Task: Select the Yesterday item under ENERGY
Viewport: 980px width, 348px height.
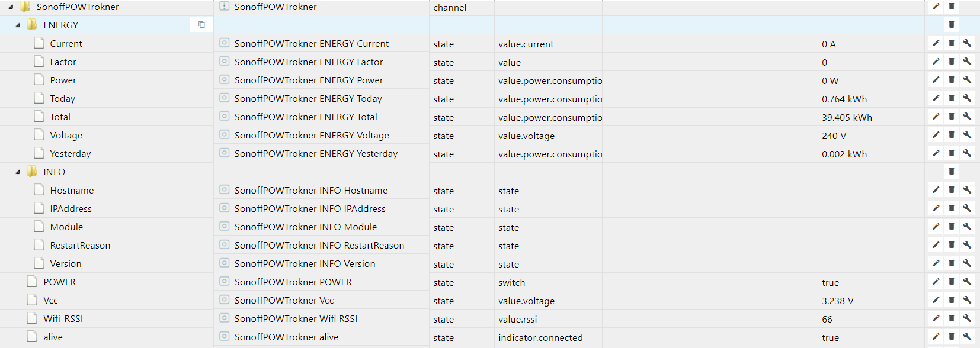Action: 71,154
